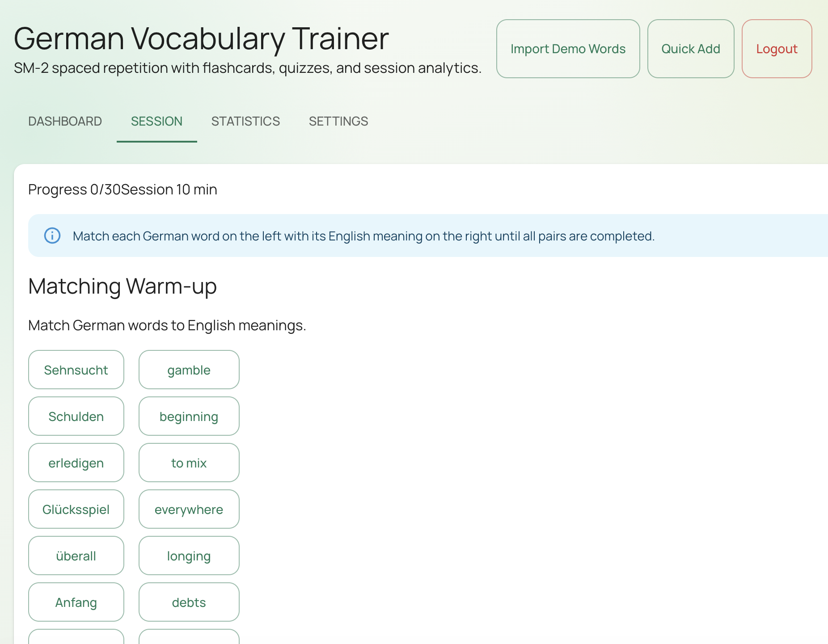Choose the English meaning everywhere

189,509
